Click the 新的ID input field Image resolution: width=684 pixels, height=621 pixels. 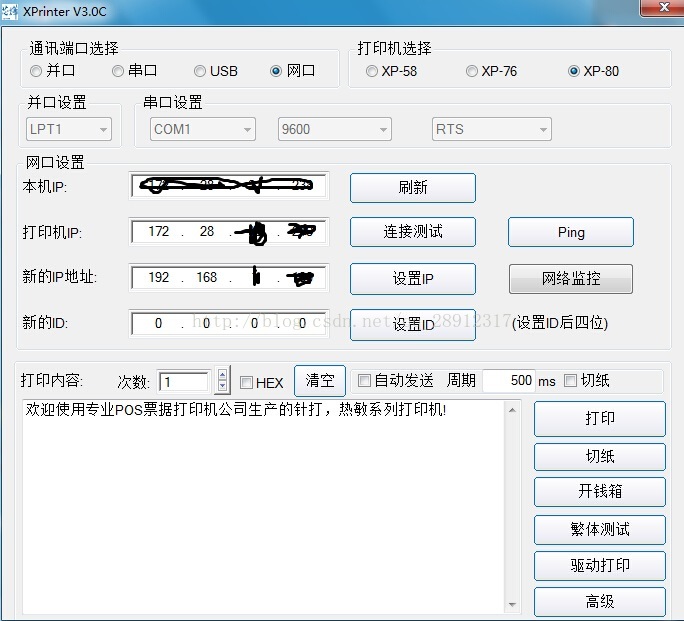[229, 324]
